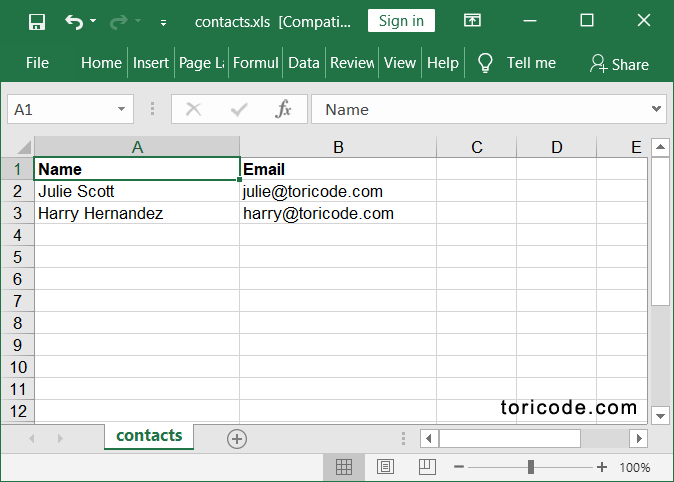Open the Help ribbon tab
Image resolution: width=674 pixels, height=482 pixels.
(x=443, y=63)
